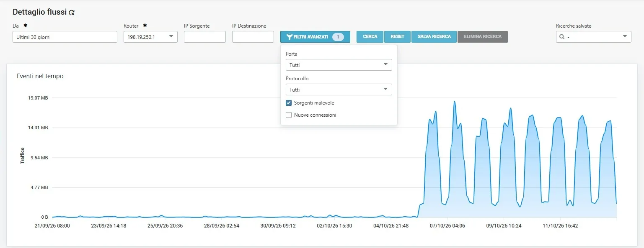Screen dimensions: 644x248
Task: Click the 28/09/26 02:54 time label
Action: click(222, 226)
